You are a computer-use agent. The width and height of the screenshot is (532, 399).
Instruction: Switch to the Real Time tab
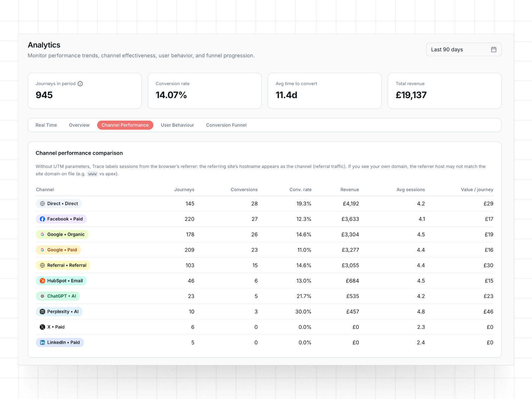tap(46, 125)
